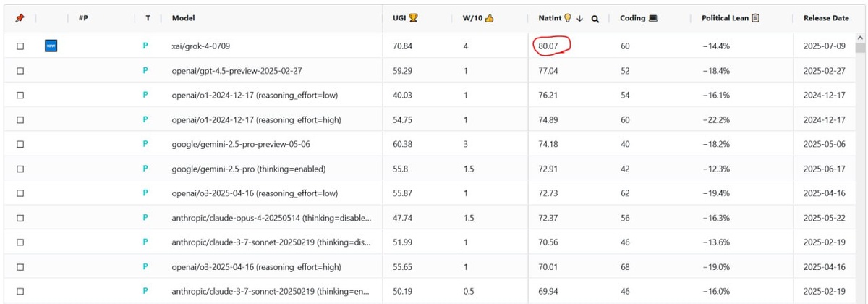Select the o1-2024-12-17 reasoning_effort=high row checkbox
Screen dimensions: 868x304
20,120
